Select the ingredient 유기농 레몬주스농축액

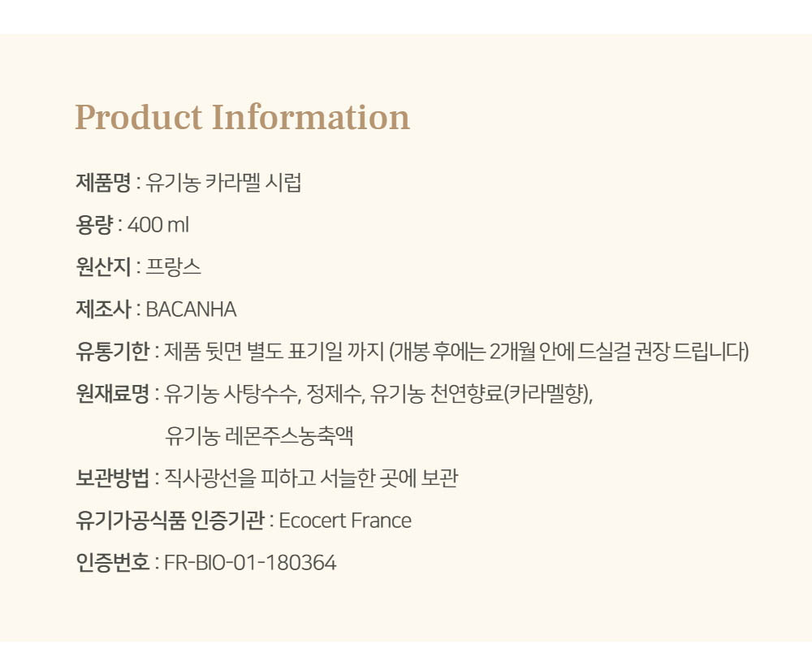(x=259, y=436)
